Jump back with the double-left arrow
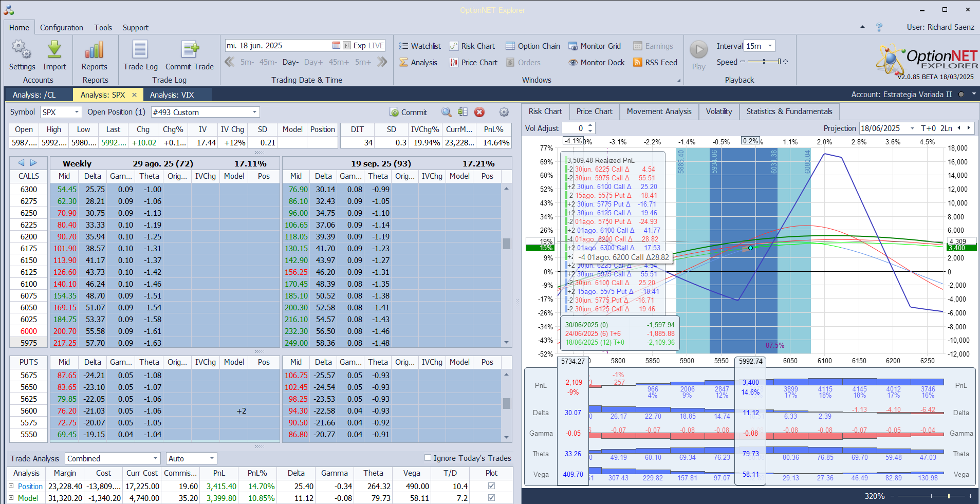The image size is (980, 504). pos(230,62)
